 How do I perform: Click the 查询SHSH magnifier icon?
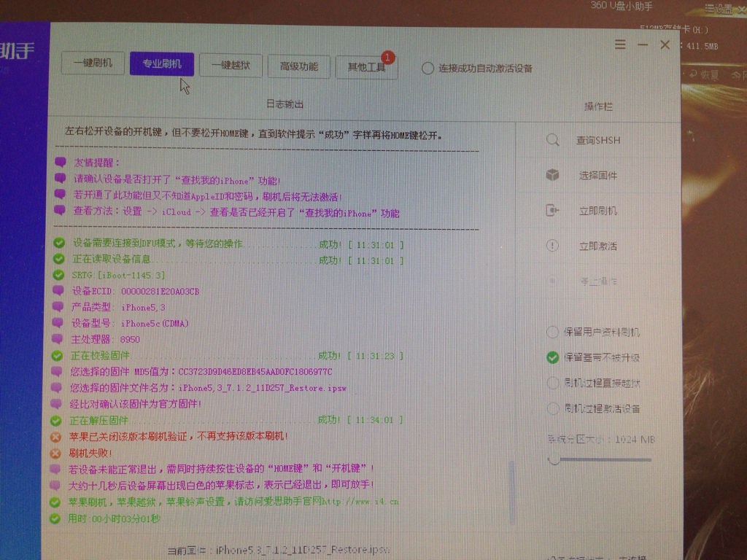coord(553,140)
